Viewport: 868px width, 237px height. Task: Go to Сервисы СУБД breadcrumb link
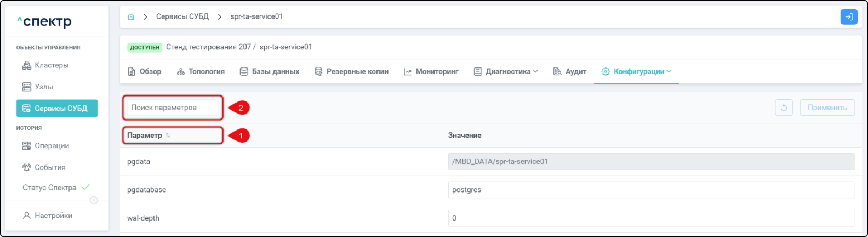tap(182, 17)
